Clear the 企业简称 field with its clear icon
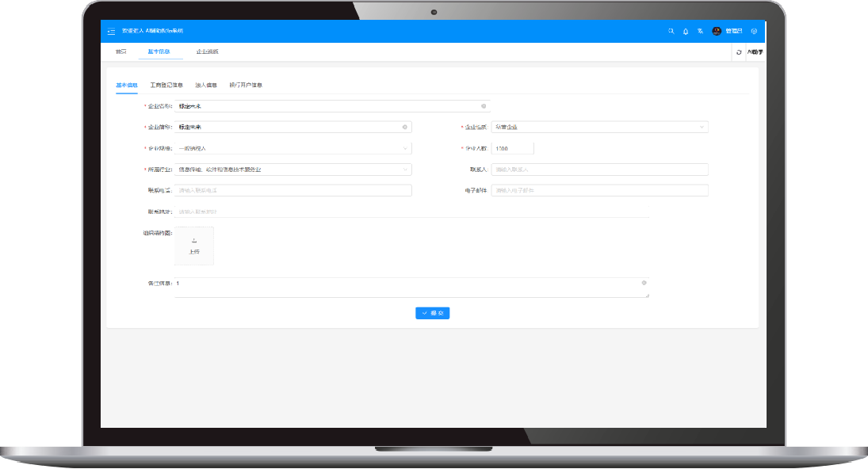Image resolution: width=868 pixels, height=469 pixels. click(404, 128)
